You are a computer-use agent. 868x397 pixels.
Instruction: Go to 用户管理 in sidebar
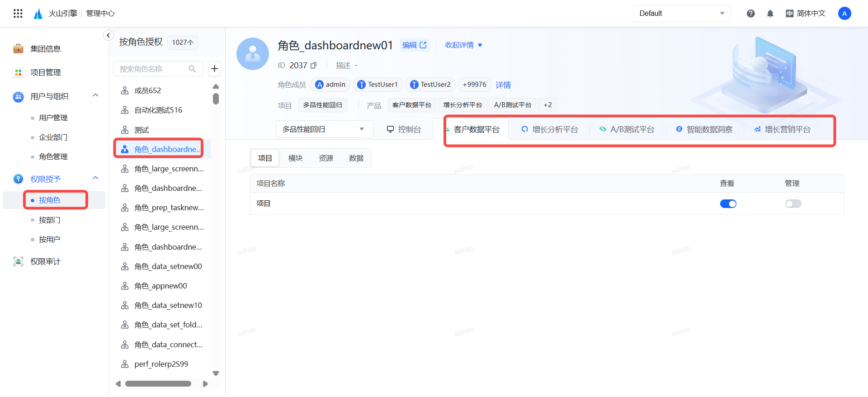click(54, 118)
